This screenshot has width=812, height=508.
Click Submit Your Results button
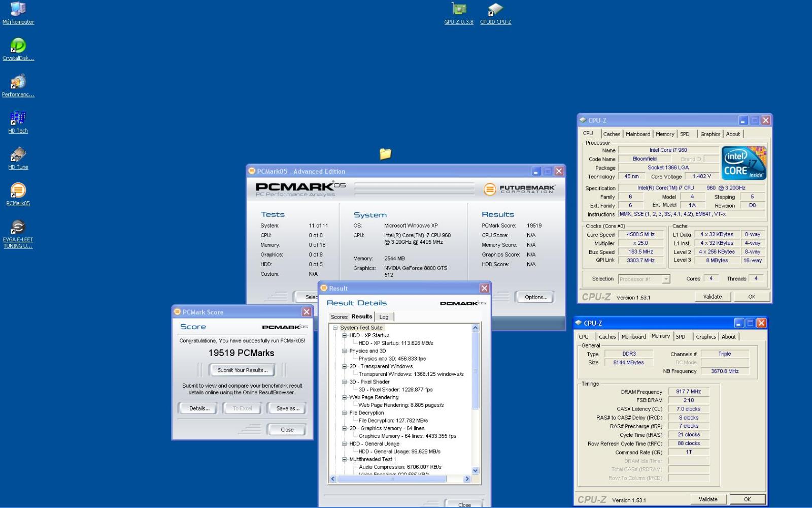click(x=242, y=370)
